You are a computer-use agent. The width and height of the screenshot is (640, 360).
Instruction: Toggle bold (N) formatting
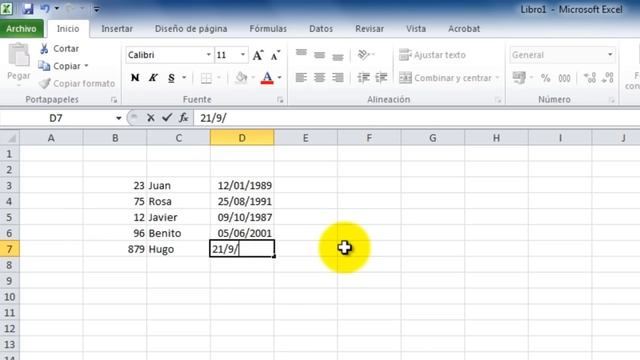135,78
